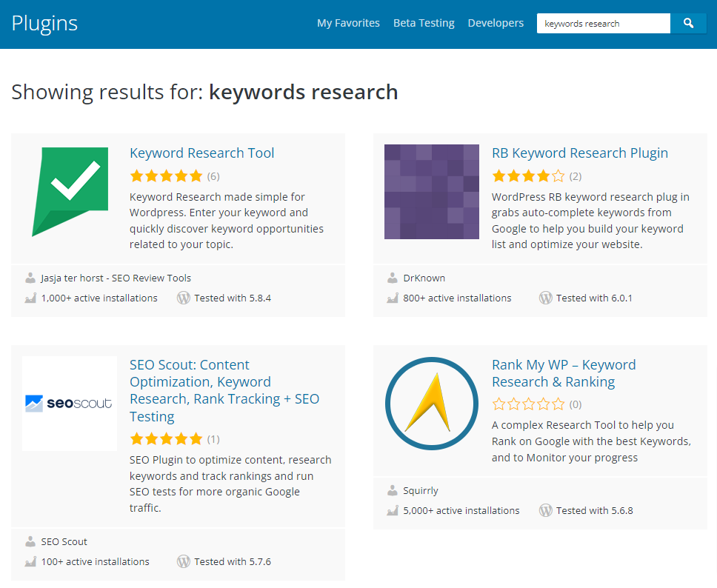Click '800+ active installations' text
717x588 pixels.
click(457, 298)
